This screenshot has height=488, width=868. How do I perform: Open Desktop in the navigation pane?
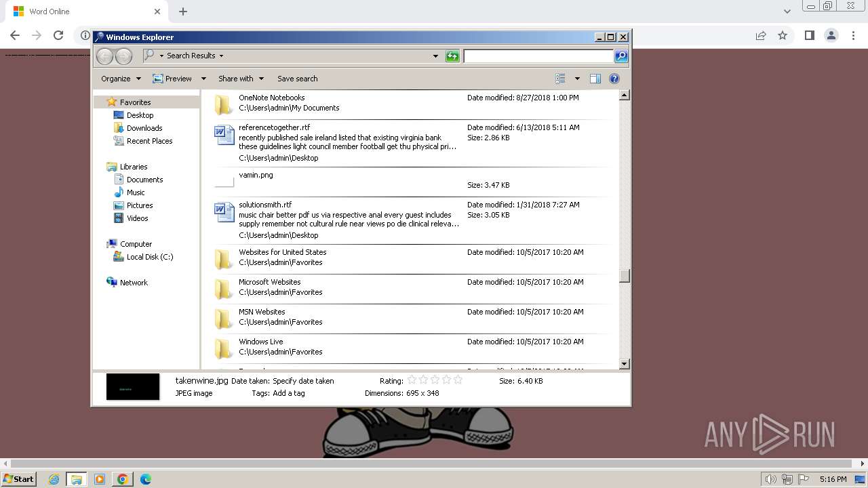[140, 115]
